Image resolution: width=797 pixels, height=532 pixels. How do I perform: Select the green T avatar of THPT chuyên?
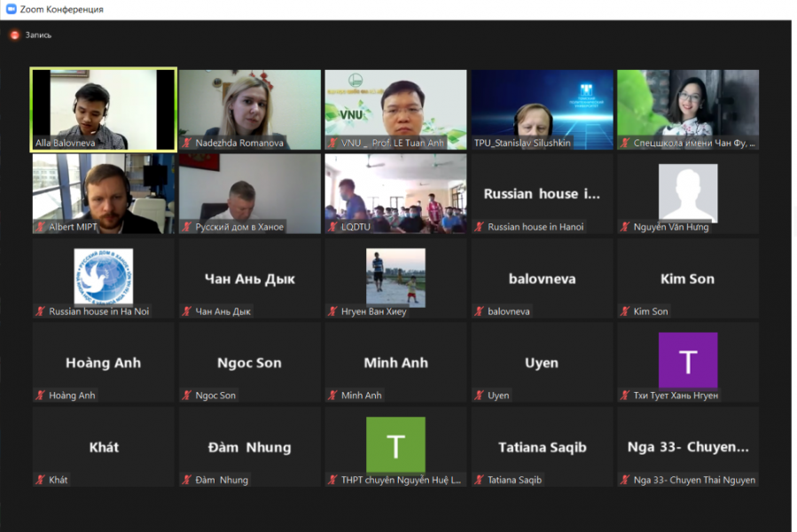tap(395, 444)
